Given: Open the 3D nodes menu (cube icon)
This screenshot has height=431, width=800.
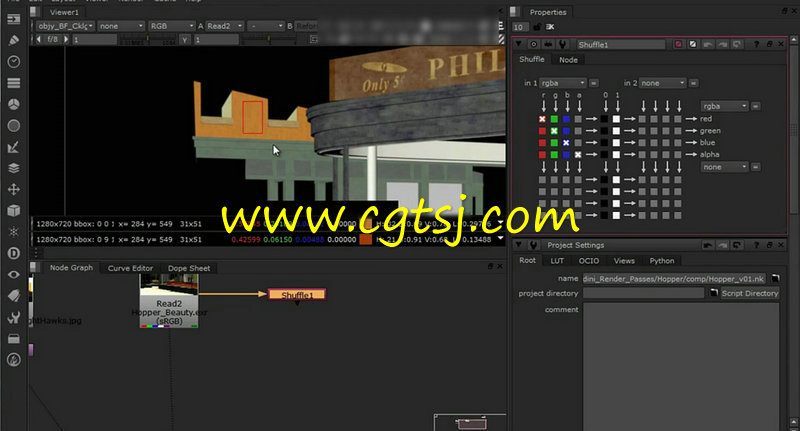Looking at the screenshot, I should [x=14, y=211].
